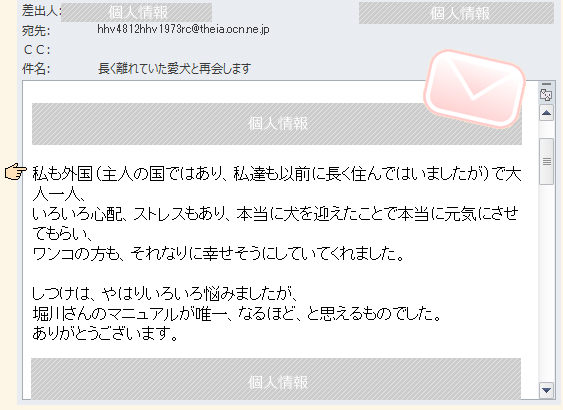The width and height of the screenshot is (563, 410).
Task: Click the line mentioning 堀川さんのマニュアル
Action: click(x=237, y=314)
